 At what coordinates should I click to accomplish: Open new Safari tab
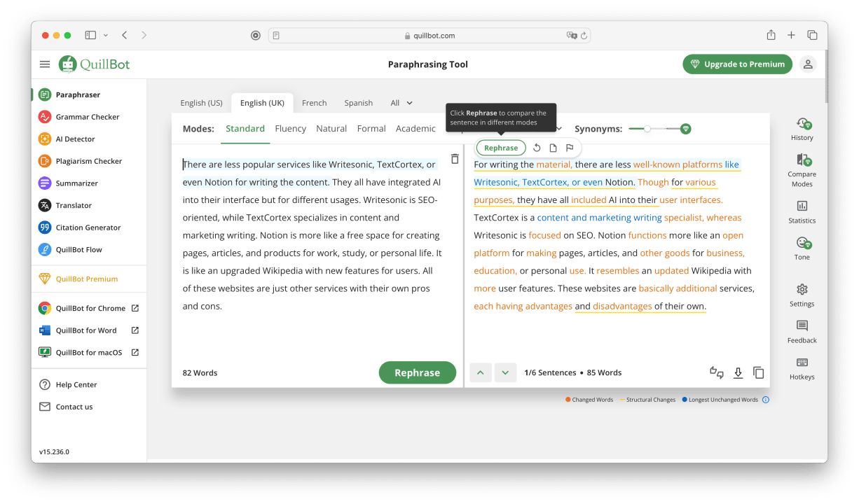point(791,35)
